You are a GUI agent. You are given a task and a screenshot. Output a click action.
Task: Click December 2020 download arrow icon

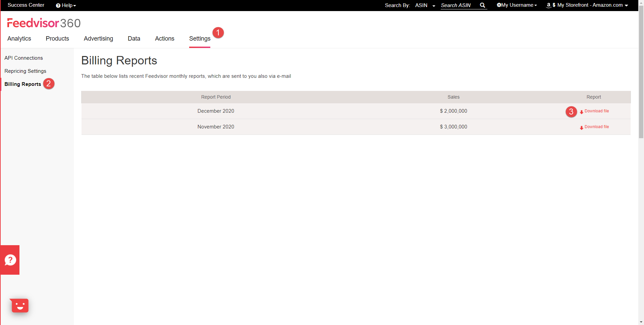coord(582,112)
